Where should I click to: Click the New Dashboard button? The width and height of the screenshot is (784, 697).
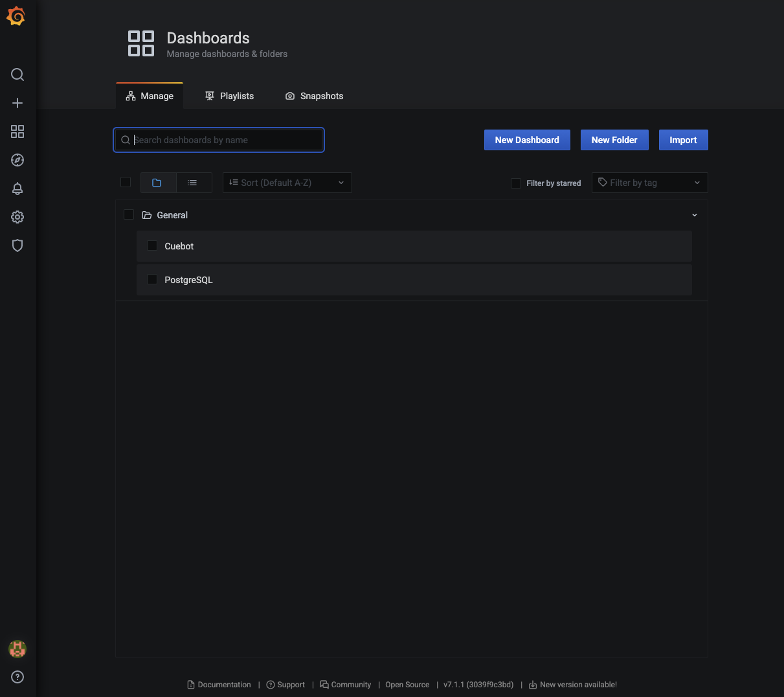click(x=527, y=140)
